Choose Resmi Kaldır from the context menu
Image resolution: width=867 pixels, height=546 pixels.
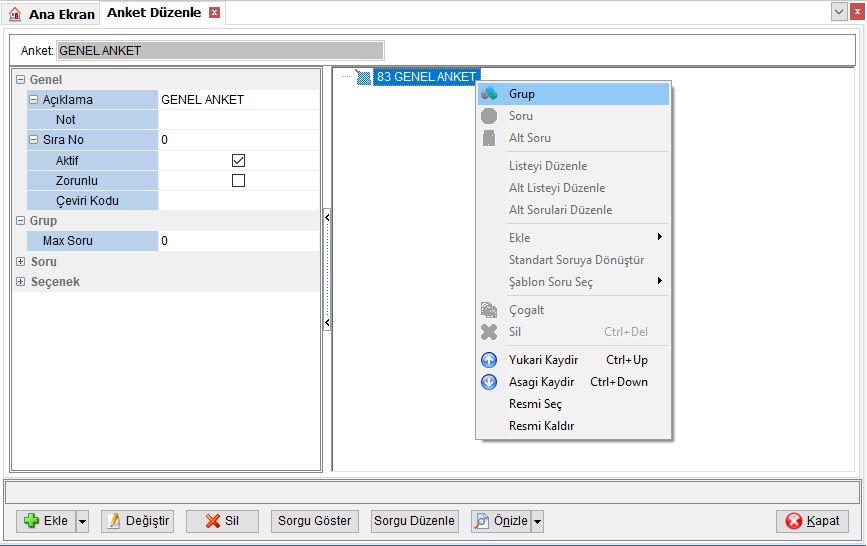(541, 426)
